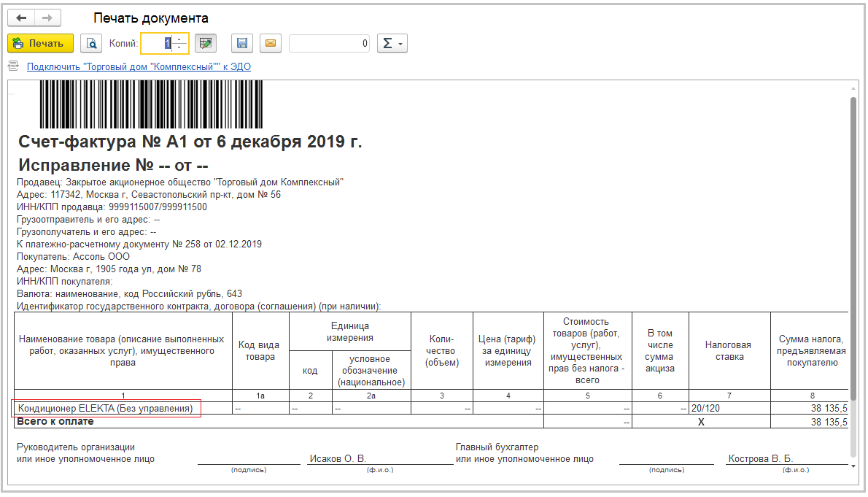Save document with the floppy disk icon
Viewport: 868px width, 497px height.
pyautogui.click(x=242, y=43)
